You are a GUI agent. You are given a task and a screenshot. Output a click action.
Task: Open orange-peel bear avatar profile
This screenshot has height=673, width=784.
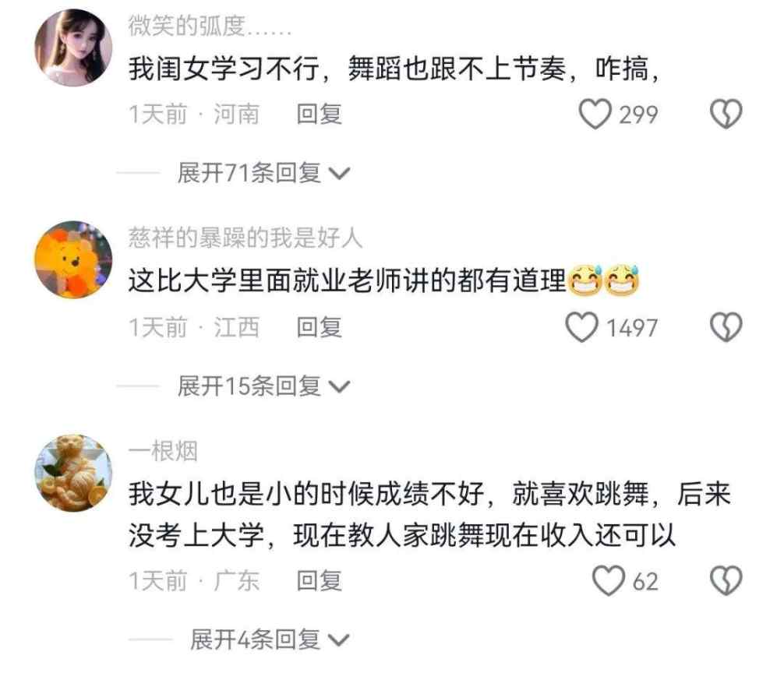coord(73,473)
